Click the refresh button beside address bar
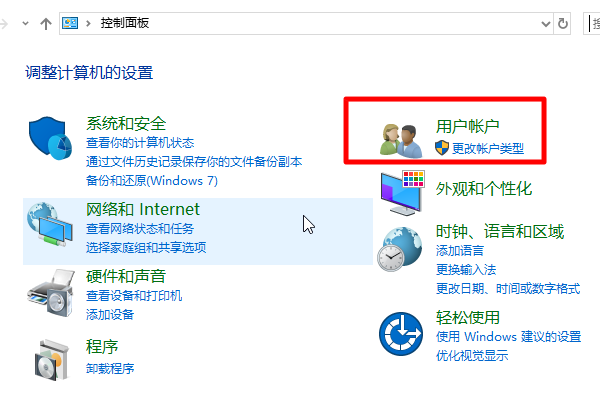600x400 pixels. point(562,24)
